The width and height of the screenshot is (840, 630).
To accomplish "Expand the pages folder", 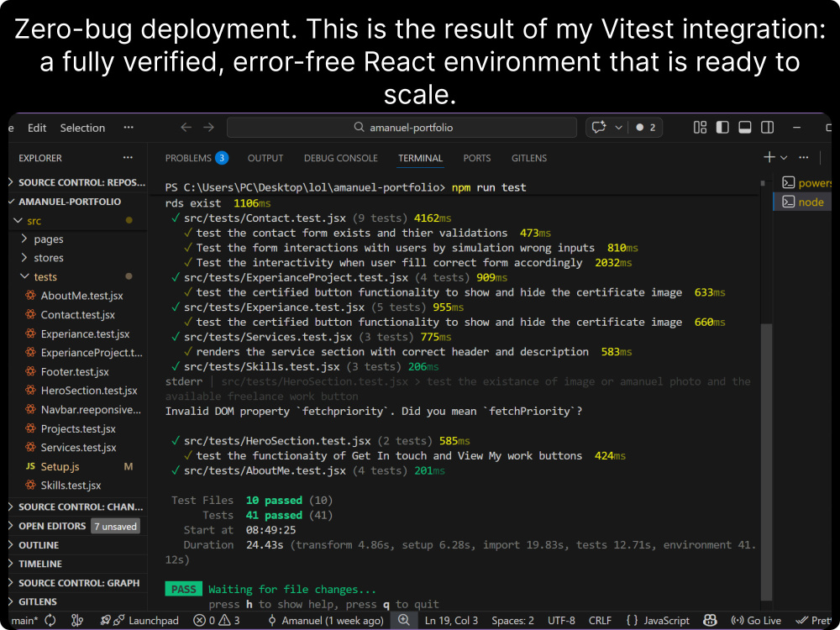I will tap(77, 239).
